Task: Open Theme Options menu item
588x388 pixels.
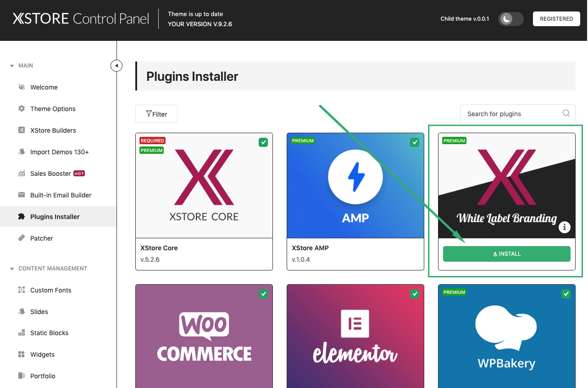Action: pyautogui.click(x=53, y=109)
